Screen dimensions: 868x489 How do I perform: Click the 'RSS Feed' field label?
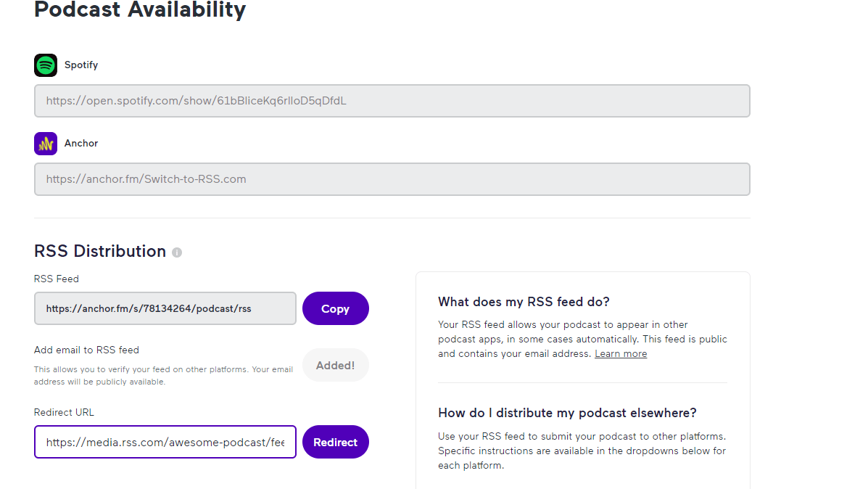[57, 279]
